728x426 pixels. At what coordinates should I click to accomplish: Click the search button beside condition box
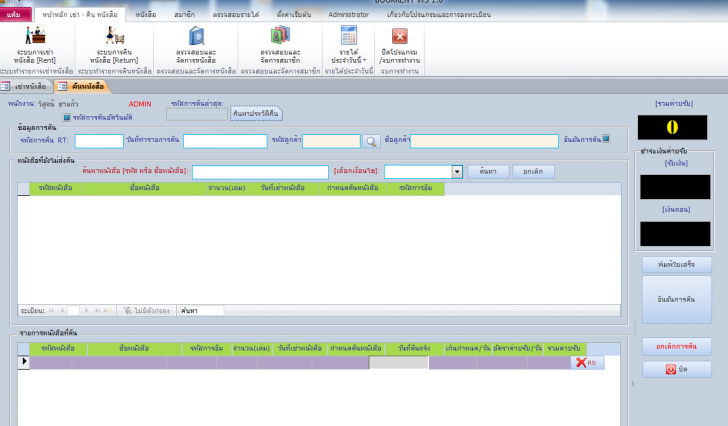488,172
